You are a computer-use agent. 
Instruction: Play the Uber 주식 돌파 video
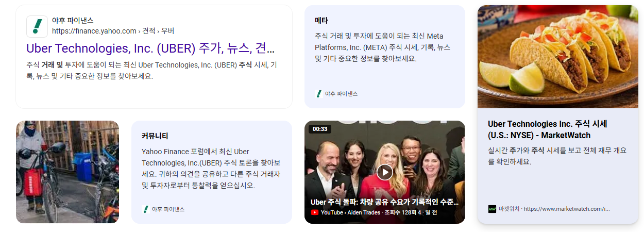385,172
